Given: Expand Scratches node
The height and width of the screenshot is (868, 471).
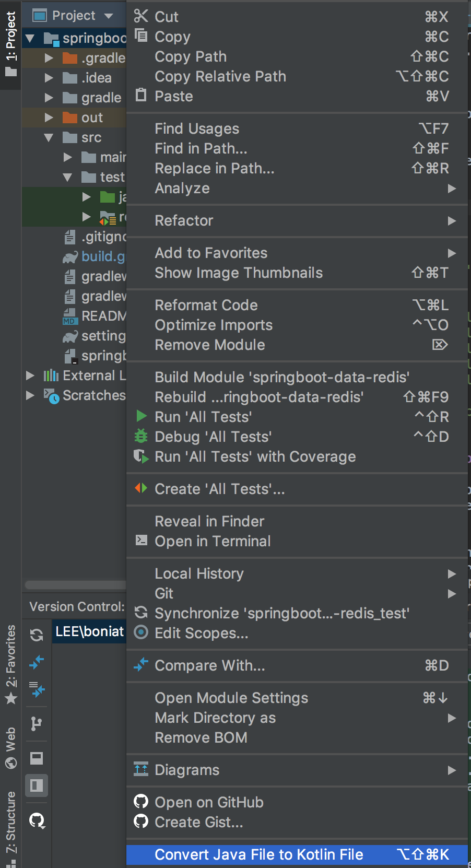Looking at the screenshot, I should click(30, 395).
